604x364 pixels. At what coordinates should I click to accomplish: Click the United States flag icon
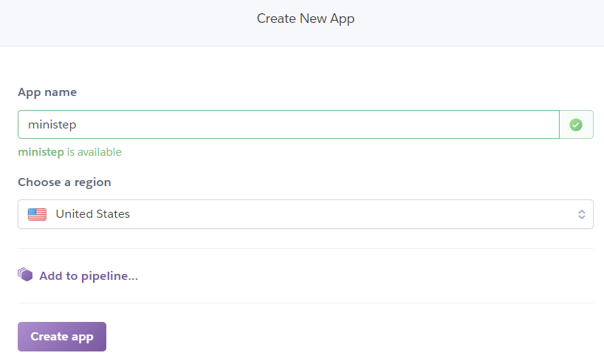coord(37,214)
